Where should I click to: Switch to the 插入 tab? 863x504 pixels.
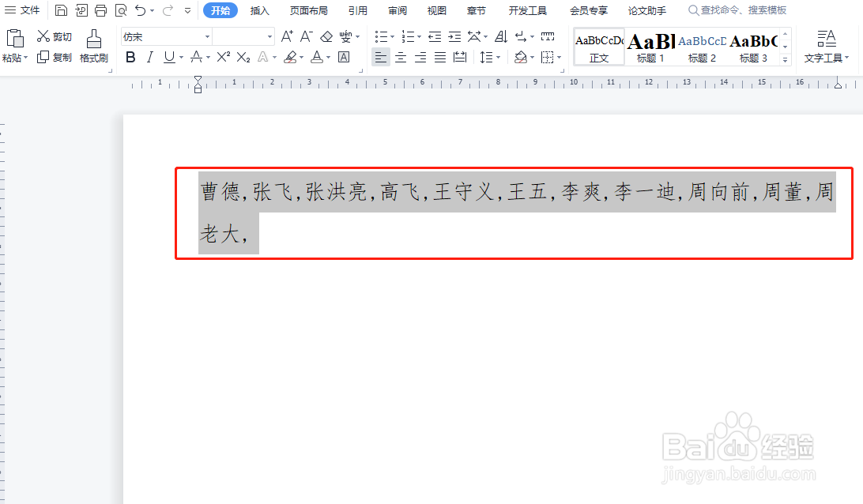click(x=260, y=10)
